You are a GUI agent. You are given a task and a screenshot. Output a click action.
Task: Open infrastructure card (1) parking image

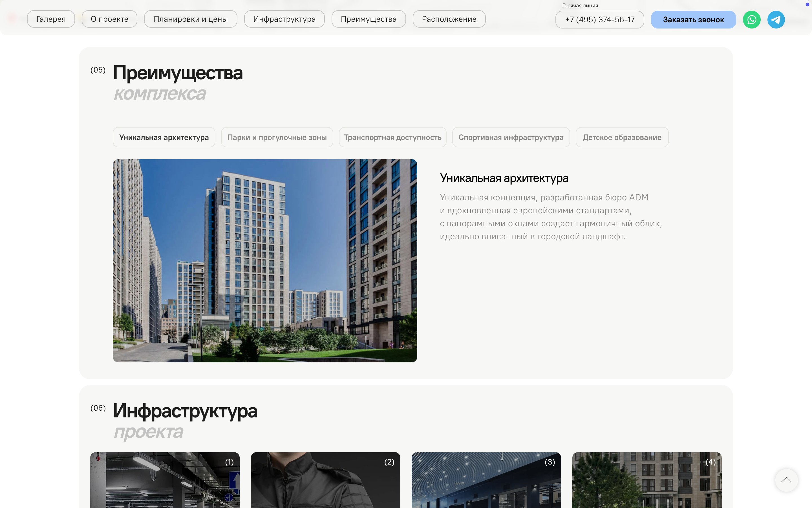[x=165, y=480]
